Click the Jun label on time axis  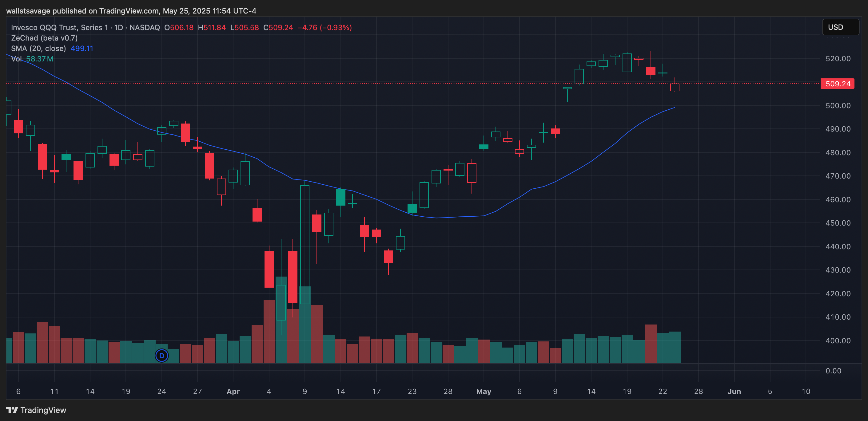[x=734, y=391]
